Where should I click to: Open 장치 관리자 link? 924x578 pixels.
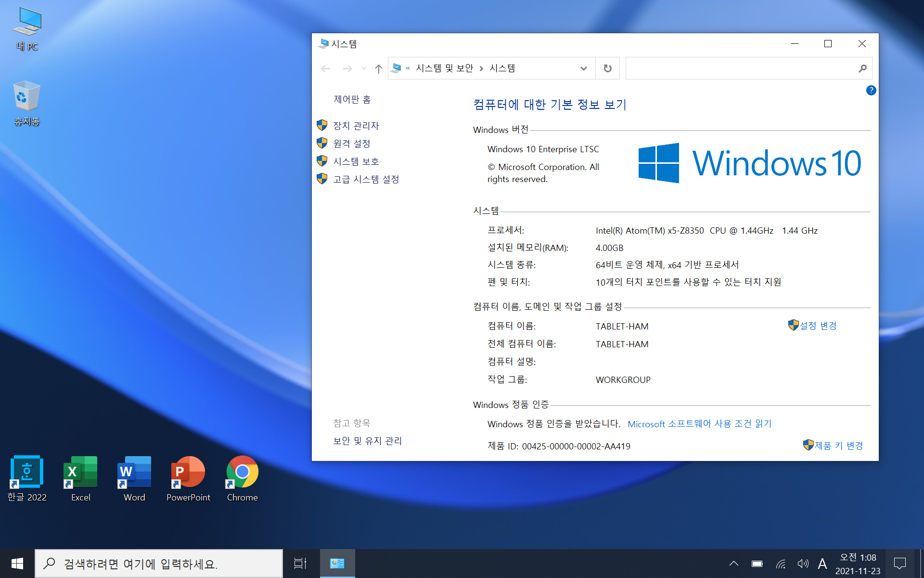pos(356,126)
